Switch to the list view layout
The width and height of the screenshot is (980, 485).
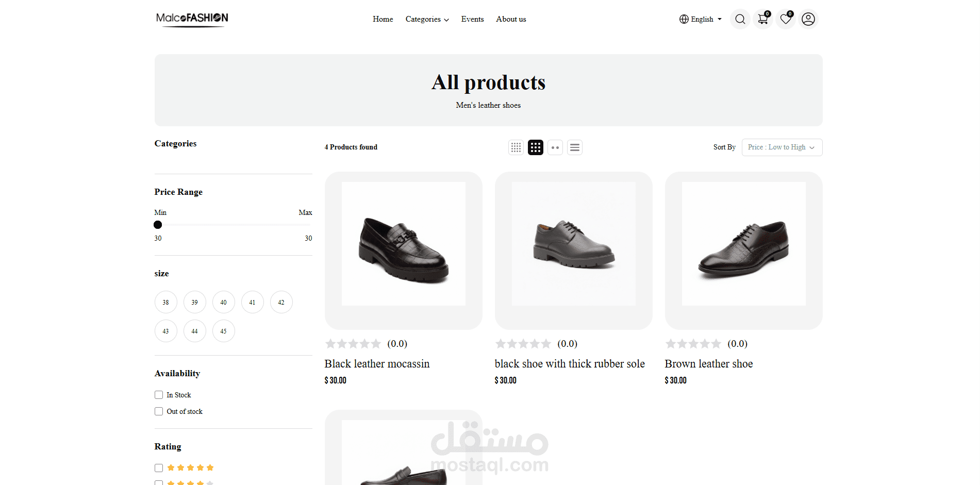pos(575,147)
